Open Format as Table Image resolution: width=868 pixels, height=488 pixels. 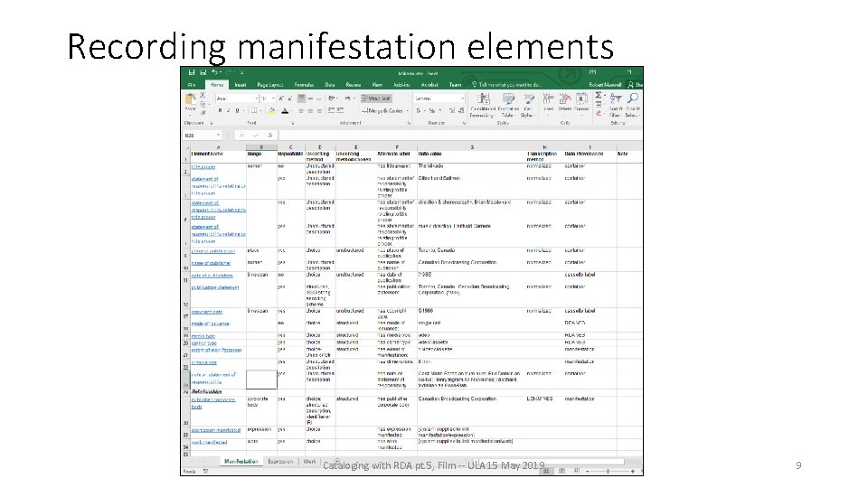coord(507,105)
